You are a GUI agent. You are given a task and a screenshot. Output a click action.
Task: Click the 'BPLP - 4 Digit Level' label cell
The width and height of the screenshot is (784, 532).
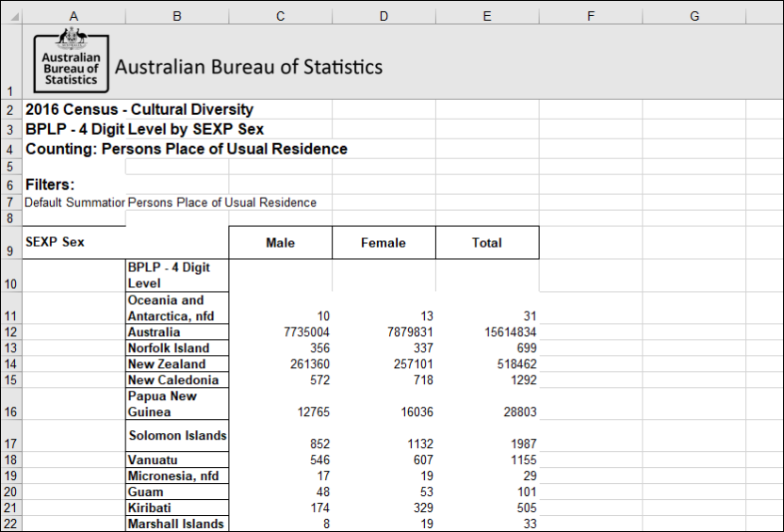(x=177, y=275)
